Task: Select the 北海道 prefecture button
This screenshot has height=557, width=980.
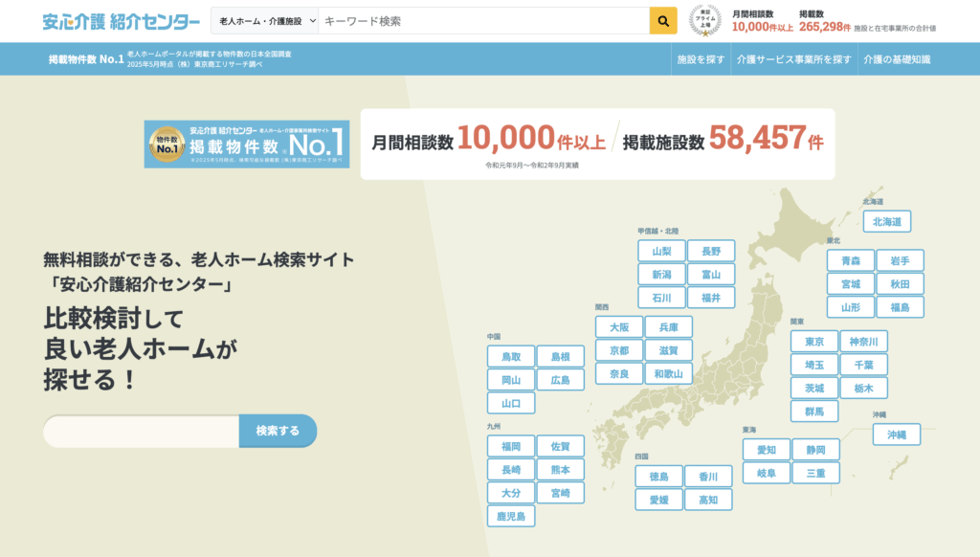Action: (888, 221)
